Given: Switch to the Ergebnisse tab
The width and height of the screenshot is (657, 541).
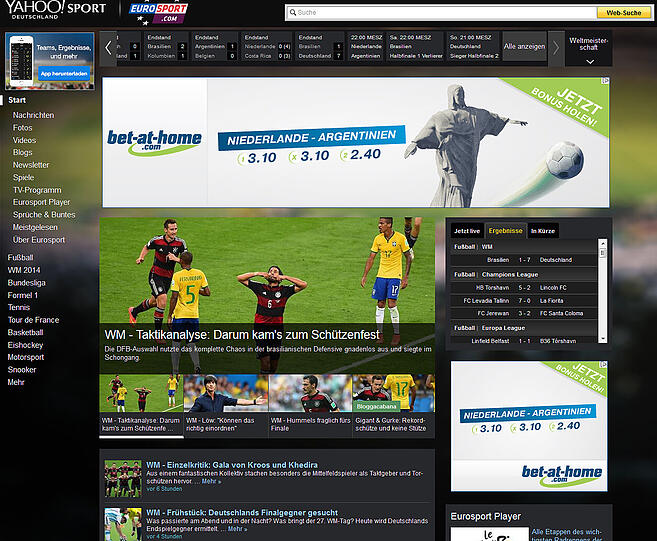Looking at the screenshot, I should (x=505, y=231).
